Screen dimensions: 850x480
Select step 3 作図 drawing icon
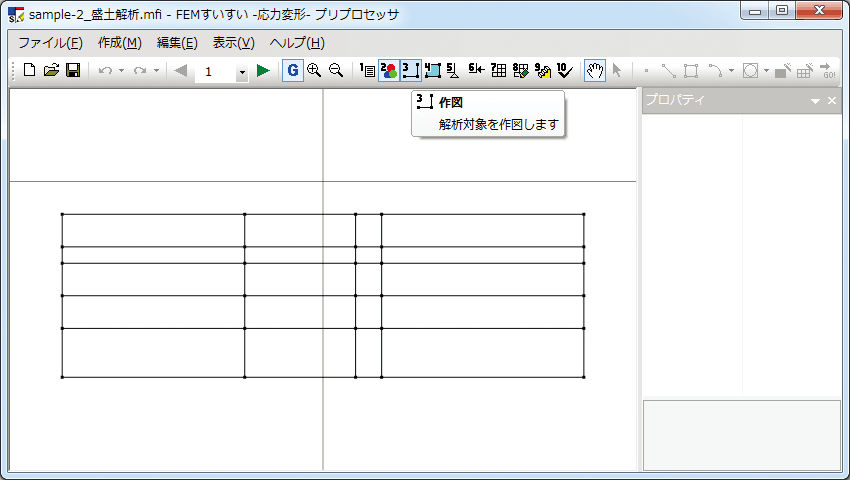click(411, 71)
